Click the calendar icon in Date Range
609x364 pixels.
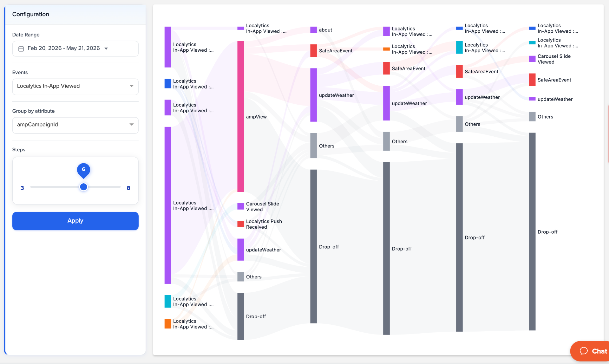click(21, 49)
